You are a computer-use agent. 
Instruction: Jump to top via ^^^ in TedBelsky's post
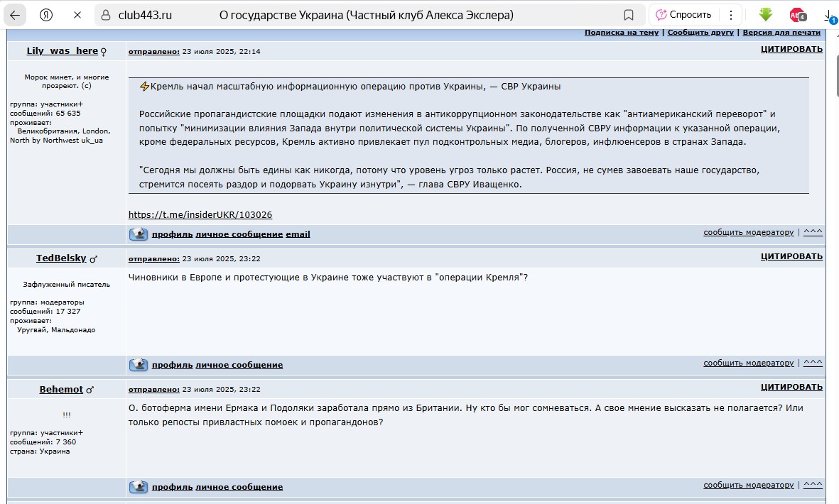point(813,362)
